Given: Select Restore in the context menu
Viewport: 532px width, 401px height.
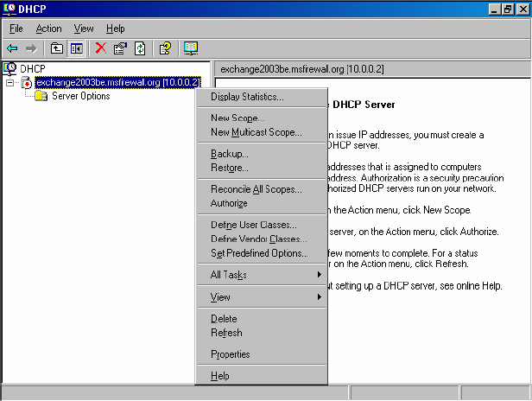Looking at the screenshot, I should coord(262,168).
